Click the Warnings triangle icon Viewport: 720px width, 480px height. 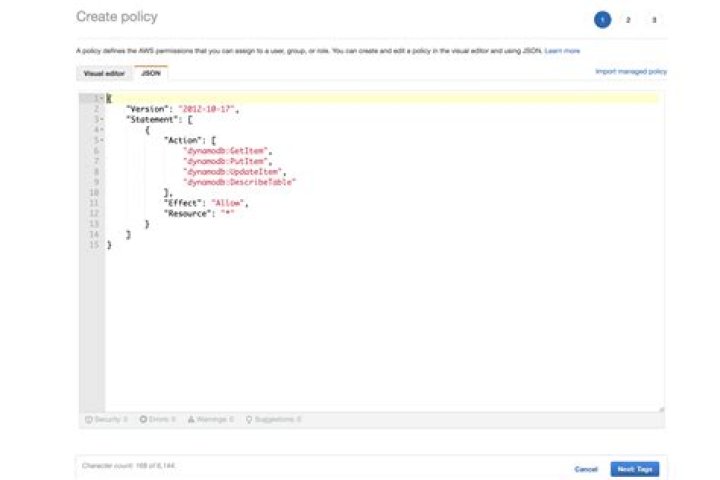[191, 419]
